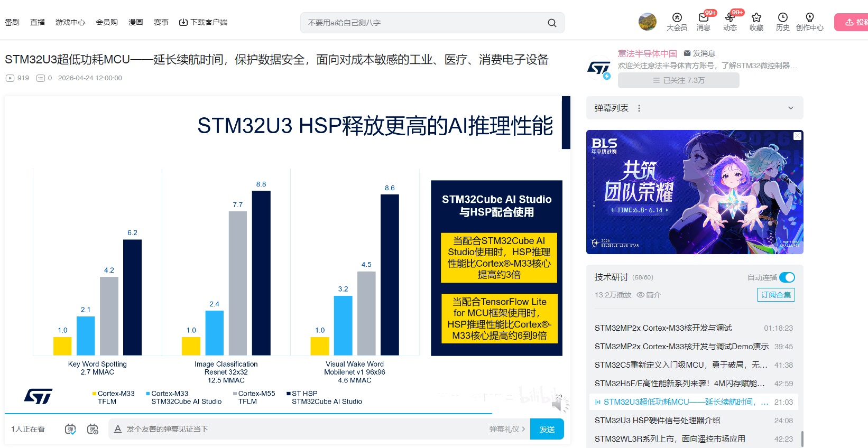This screenshot has width=868, height=448.
Task: Close the BLS banner advertisement
Action: [x=798, y=136]
